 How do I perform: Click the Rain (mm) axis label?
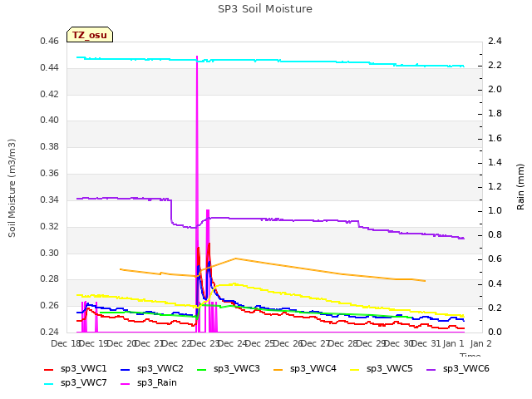point(520,187)
